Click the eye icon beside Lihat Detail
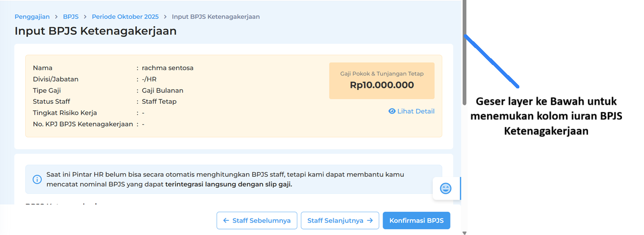 click(392, 111)
